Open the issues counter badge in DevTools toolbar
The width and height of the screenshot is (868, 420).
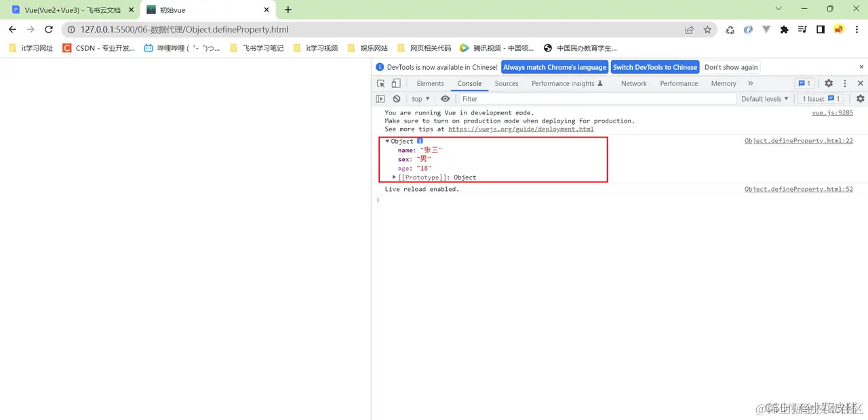tap(804, 83)
